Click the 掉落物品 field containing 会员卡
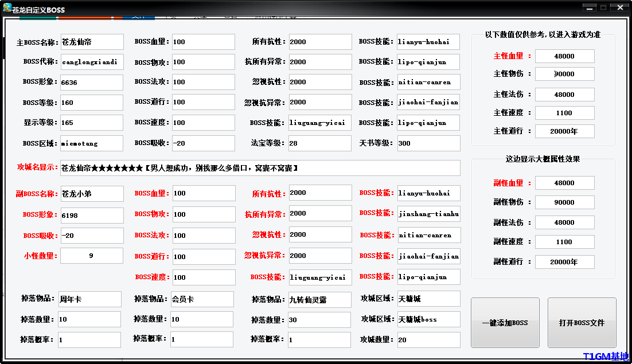Screen dimensions: 632x364 [x=202, y=299]
